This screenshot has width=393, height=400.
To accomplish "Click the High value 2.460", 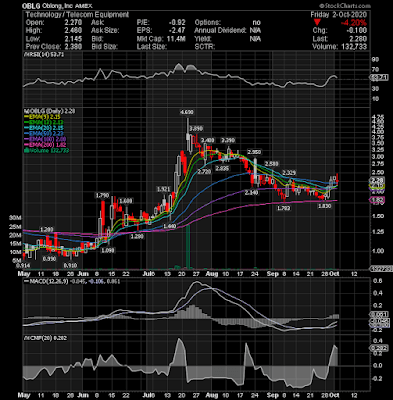I will [72, 31].
